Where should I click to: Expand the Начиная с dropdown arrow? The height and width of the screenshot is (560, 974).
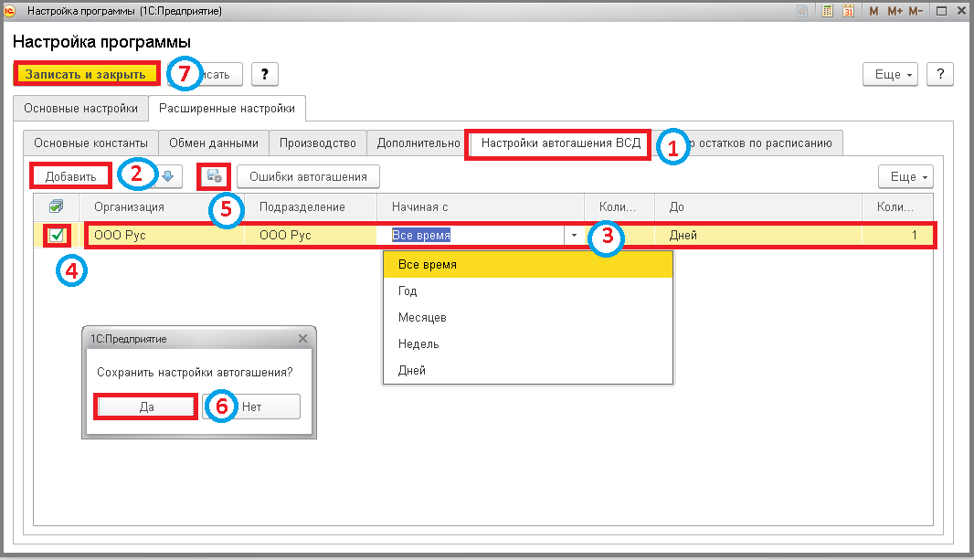pos(574,236)
